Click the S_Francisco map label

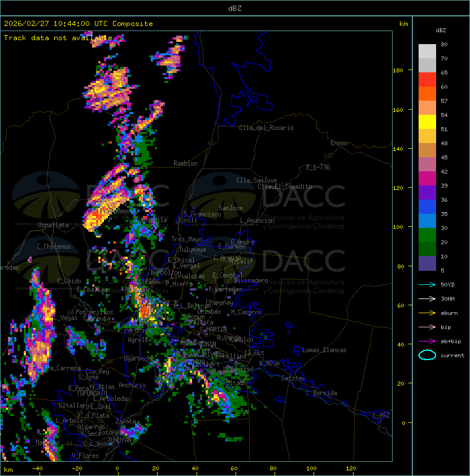(x=202, y=214)
